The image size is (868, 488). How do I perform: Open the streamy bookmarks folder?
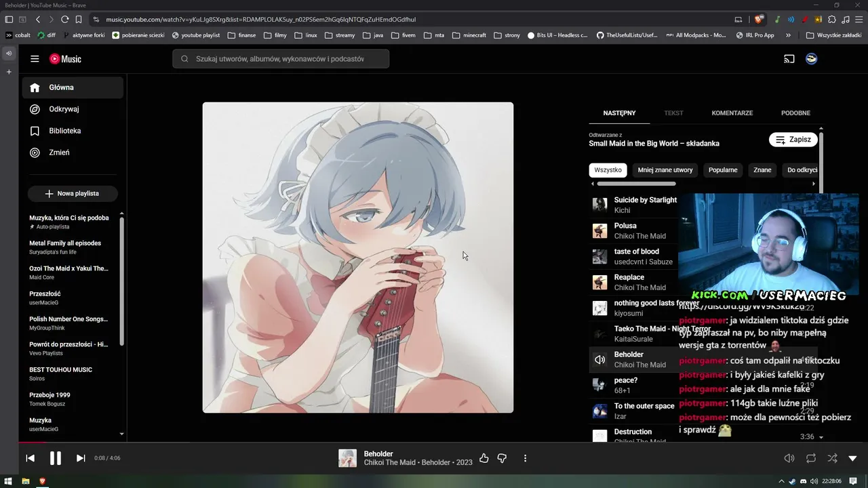point(340,35)
